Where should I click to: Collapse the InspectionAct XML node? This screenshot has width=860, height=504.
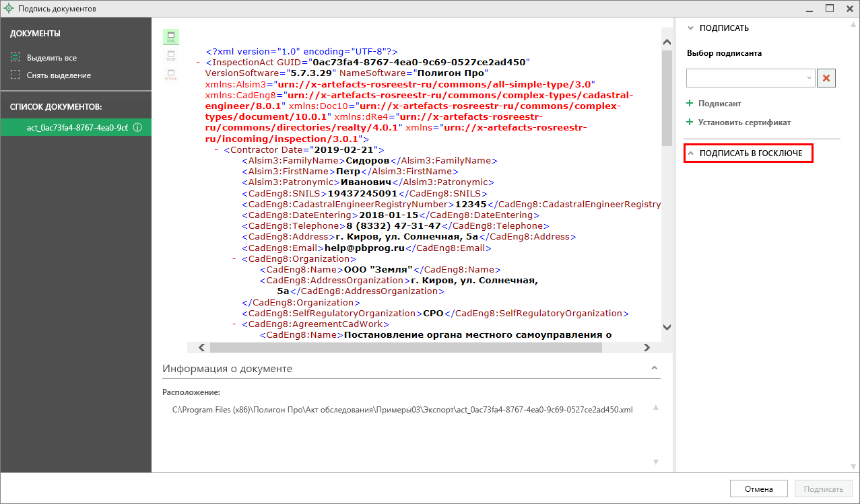point(199,63)
